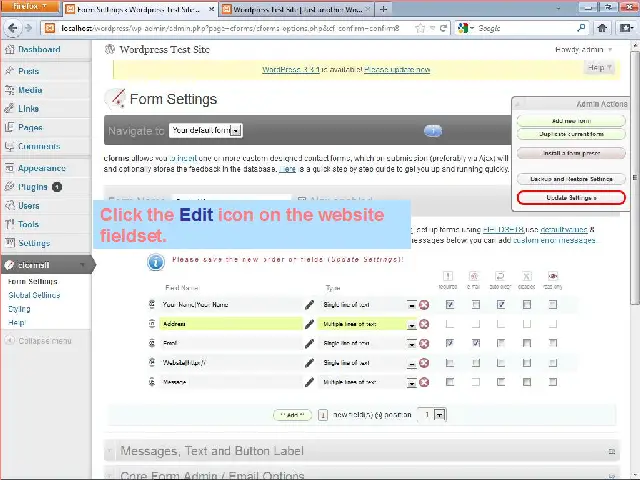Bookmark page with the star icon

pos(420,28)
